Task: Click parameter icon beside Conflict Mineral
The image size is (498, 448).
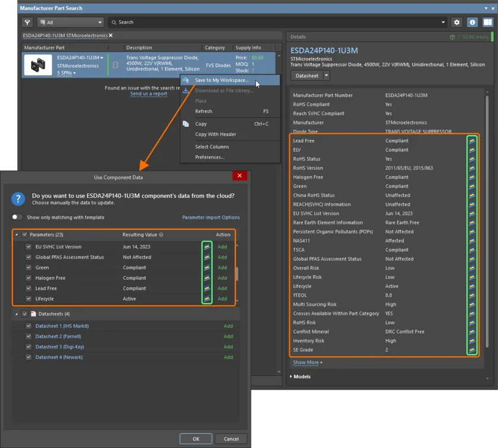Action: (472, 331)
